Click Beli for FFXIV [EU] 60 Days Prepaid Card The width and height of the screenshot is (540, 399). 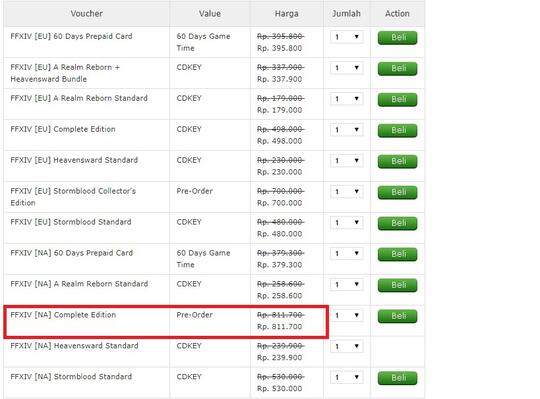pyautogui.click(x=397, y=38)
